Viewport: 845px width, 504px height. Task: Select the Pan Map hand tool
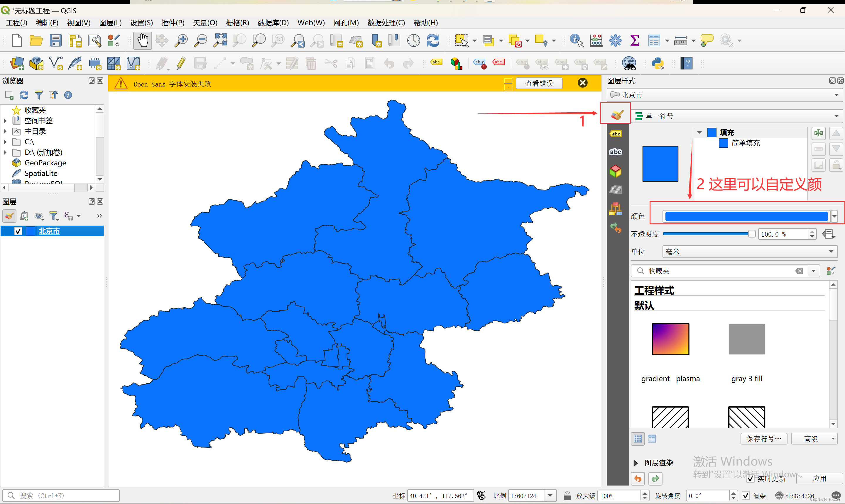coord(142,41)
